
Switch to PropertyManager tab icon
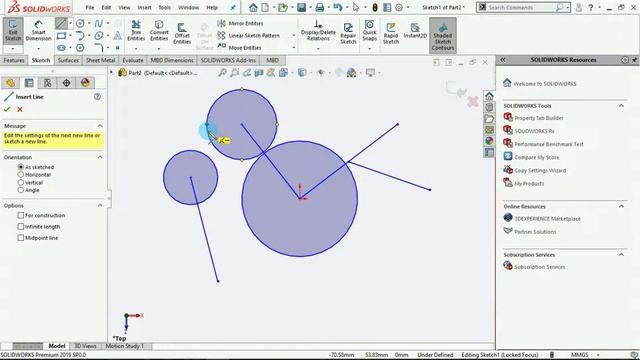click(x=29, y=83)
